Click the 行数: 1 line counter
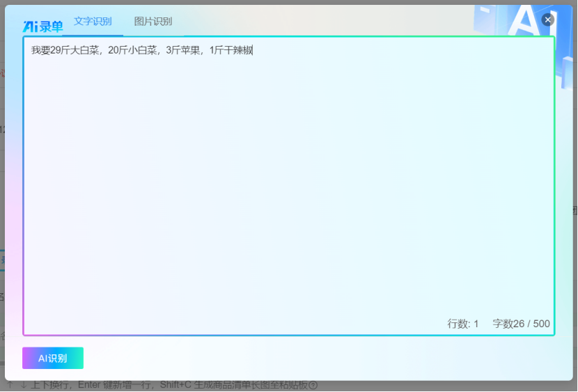This screenshot has height=392, width=578. 462,324
